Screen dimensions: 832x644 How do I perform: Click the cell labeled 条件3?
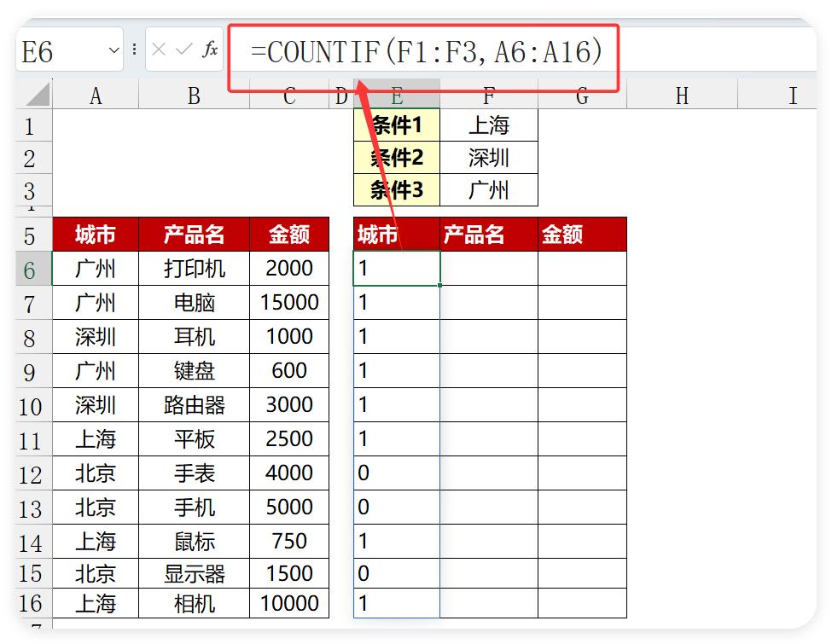(x=397, y=190)
